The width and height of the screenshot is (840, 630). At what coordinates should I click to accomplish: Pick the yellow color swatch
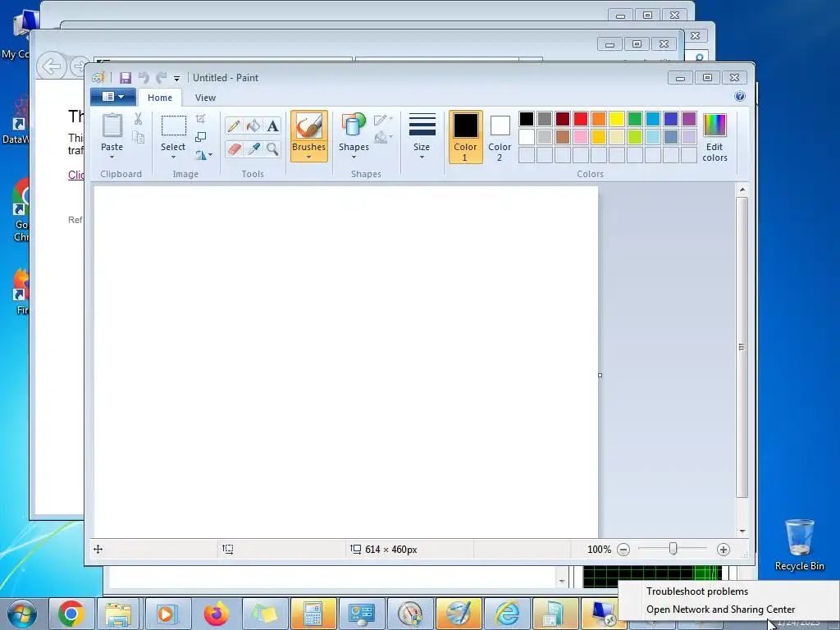click(617, 119)
